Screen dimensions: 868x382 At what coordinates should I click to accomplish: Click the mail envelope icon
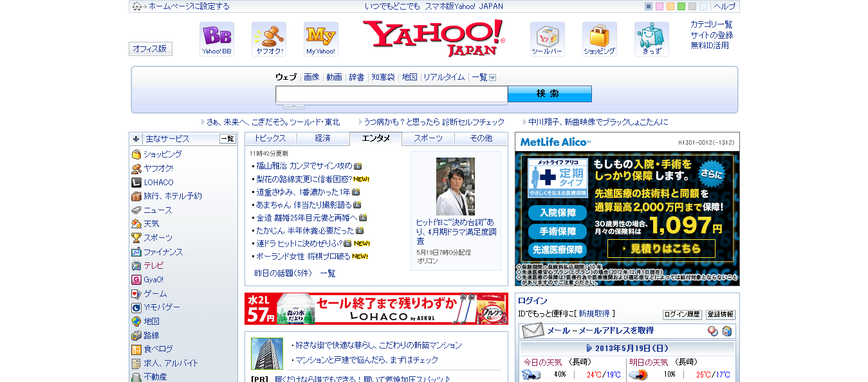pos(533,331)
